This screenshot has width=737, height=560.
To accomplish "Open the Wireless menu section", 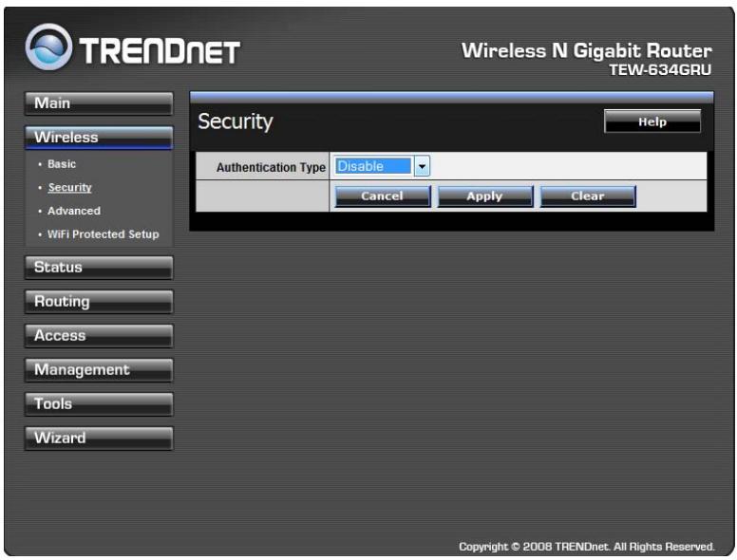I will 99,138.
